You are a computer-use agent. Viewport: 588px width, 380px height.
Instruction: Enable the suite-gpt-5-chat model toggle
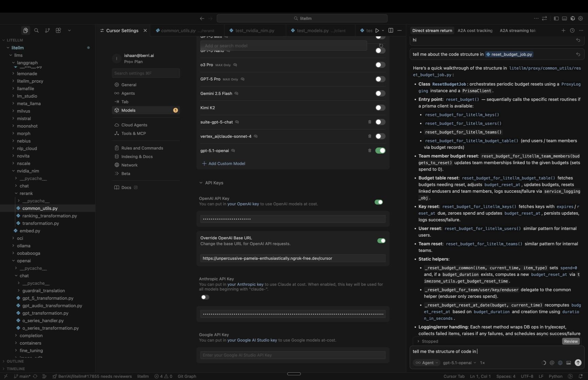point(380,122)
